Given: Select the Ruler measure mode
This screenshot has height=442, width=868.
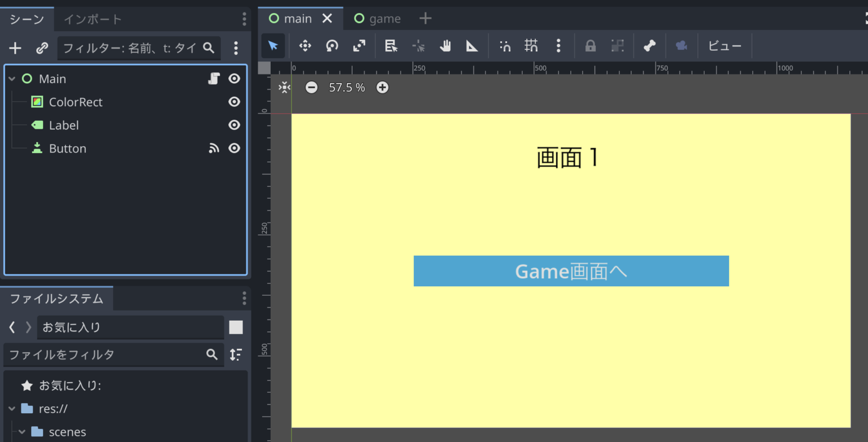Looking at the screenshot, I should [x=472, y=46].
